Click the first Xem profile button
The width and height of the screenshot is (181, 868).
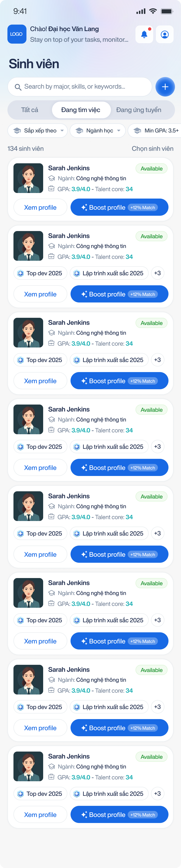[x=40, y=208]
